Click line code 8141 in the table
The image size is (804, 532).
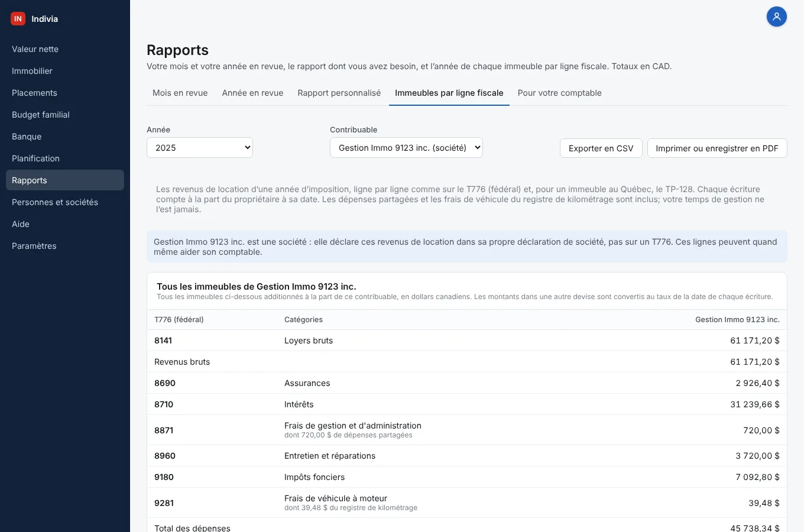coord(163,340)
